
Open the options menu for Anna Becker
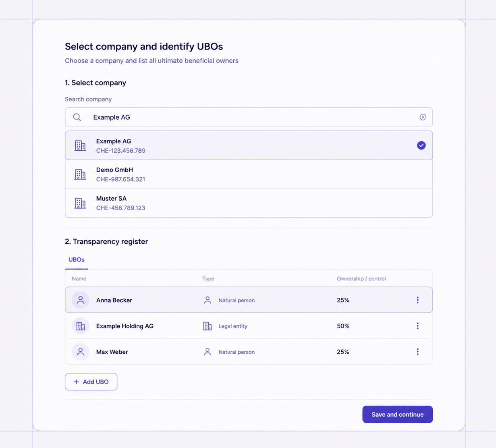(x=417, y=300)
